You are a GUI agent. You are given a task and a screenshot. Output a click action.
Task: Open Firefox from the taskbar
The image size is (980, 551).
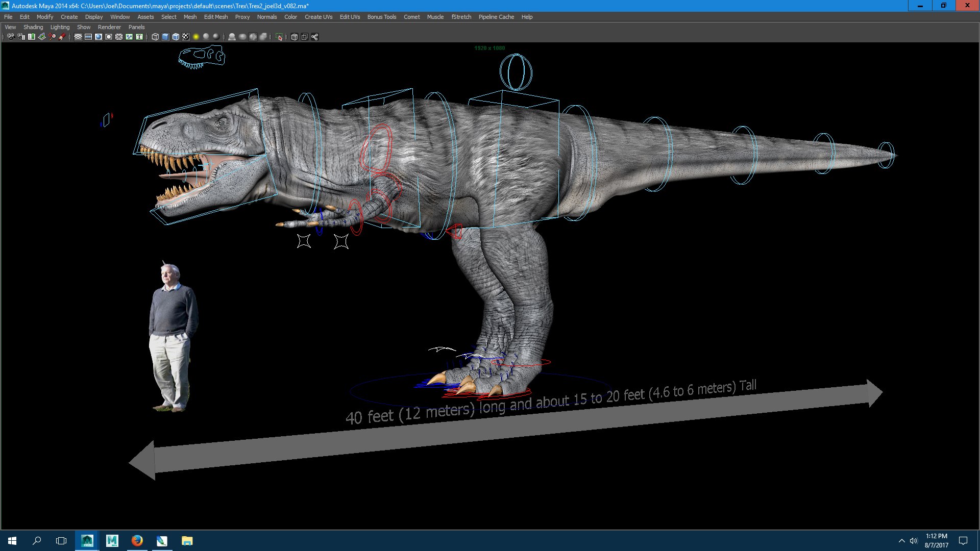coord(137,541)
